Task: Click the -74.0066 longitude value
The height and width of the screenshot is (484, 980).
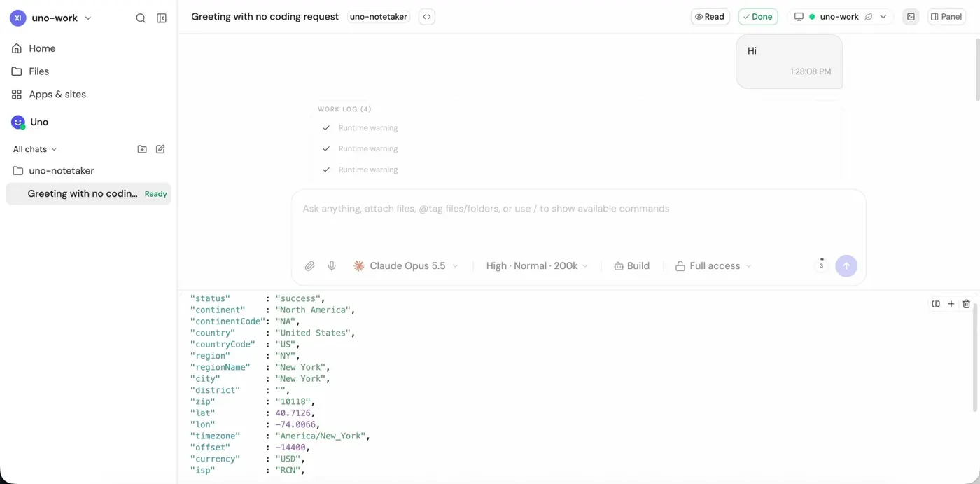Action: (295, 424)
